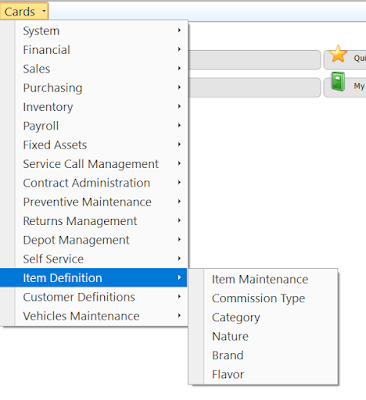Open the System submenu
The image size is (366, 400).
coord(94,31)
